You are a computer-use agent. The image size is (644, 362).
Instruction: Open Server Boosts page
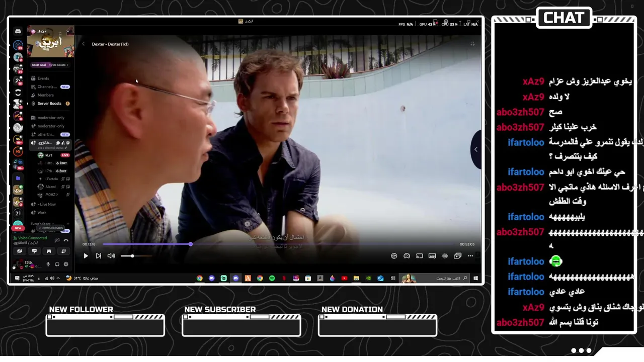(50, 104)
